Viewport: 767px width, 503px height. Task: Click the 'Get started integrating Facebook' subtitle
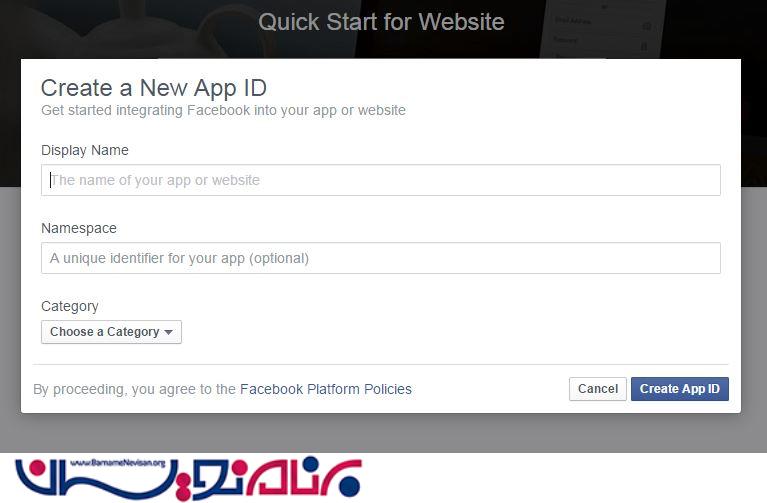[x=223, y=111]
